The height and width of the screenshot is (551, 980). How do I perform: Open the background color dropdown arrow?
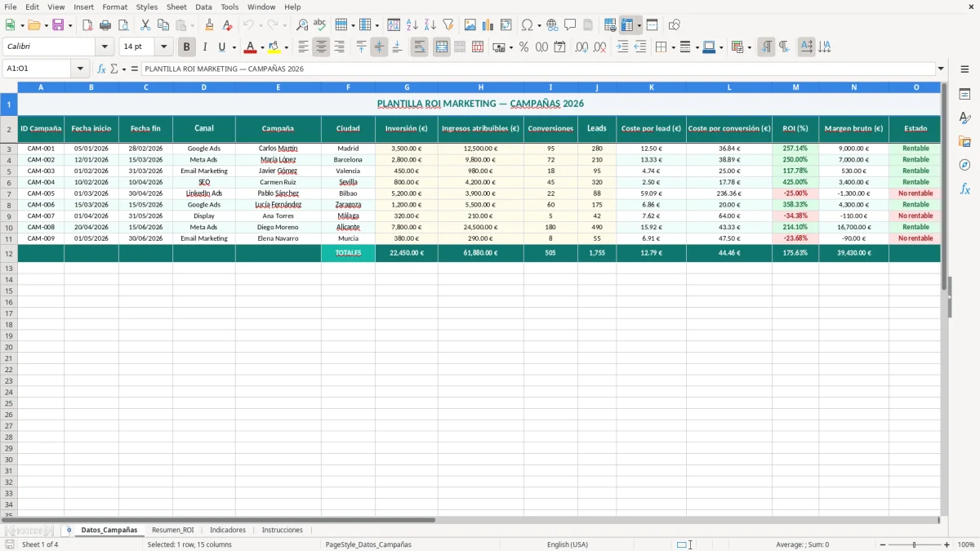tap(286, 47)
